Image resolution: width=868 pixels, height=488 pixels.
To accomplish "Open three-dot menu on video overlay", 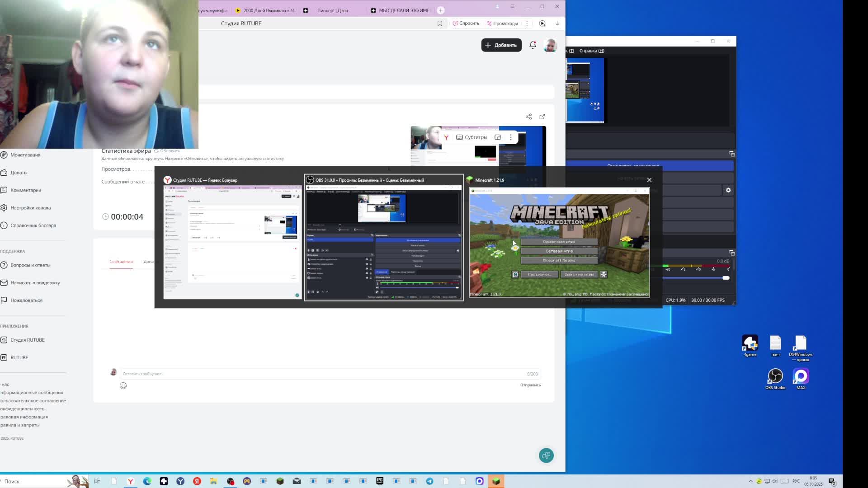I will 511,137.
